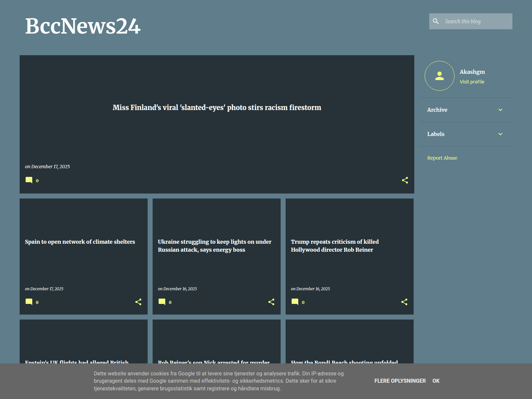Share the Ukraine energy boss post
This screenshot has height=399, width=532.
tap(271, 302)
